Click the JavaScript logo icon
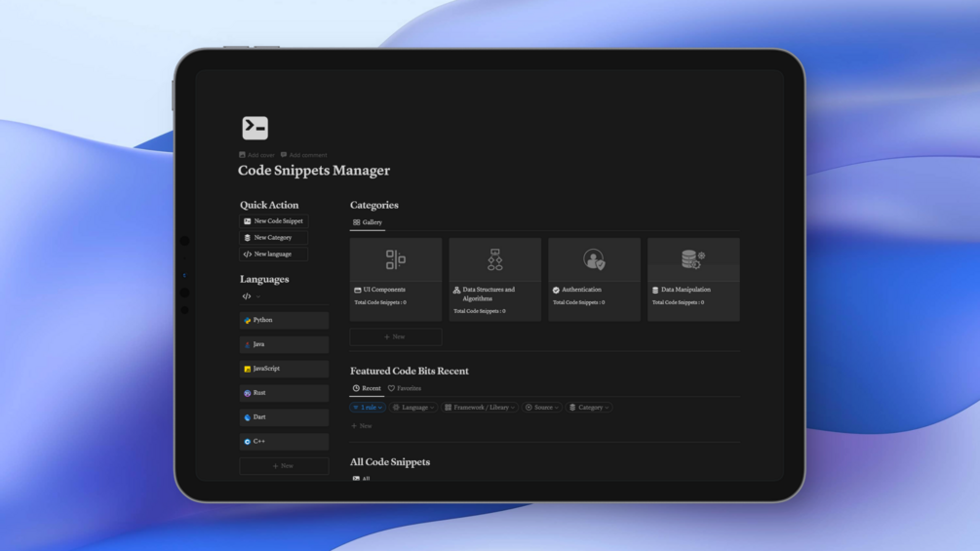 pyautogui.click(x=248, y=370)
